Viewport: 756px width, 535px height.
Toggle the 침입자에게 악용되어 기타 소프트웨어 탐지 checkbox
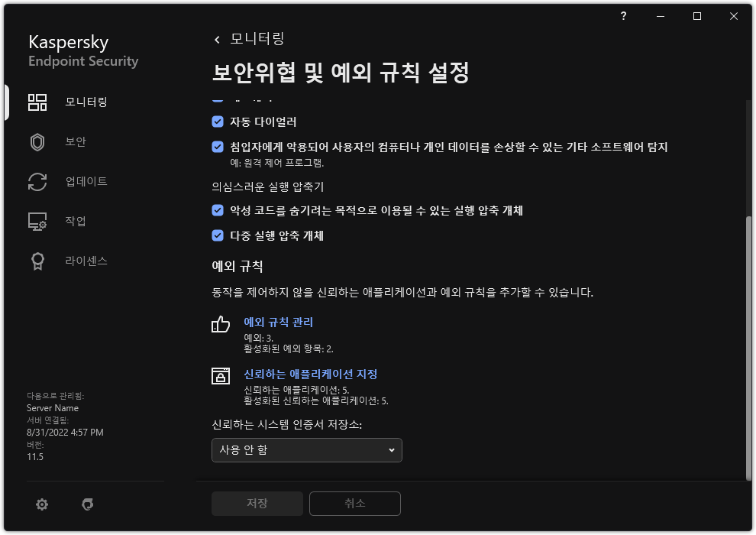[218, 147]
